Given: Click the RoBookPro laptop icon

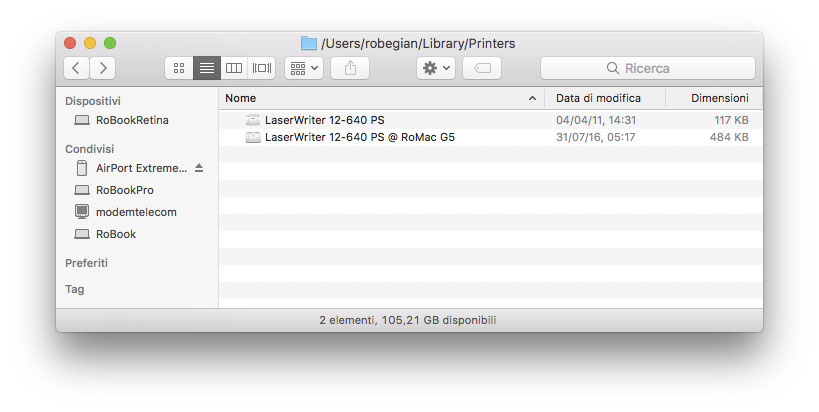Looking at the screenshot, I should [x=82, y=190].
